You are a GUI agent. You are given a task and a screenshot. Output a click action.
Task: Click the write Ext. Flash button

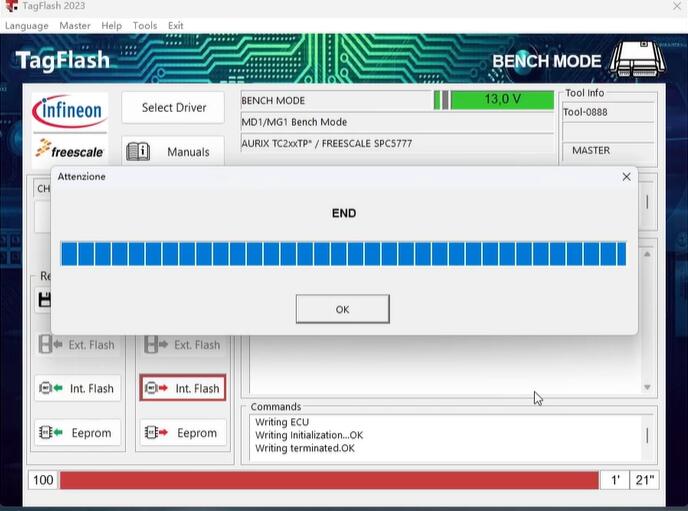tap(183, 345)
